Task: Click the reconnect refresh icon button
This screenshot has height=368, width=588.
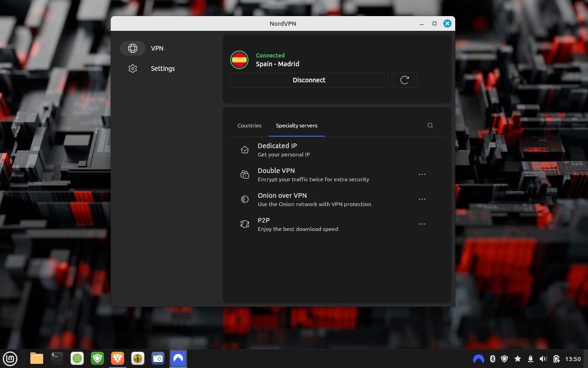Action: point(405,80)
